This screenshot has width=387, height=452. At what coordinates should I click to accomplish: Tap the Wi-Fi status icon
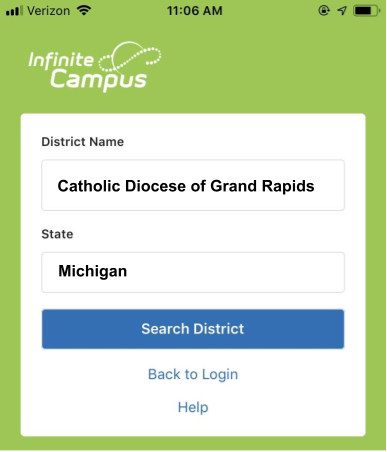(84, 10)
